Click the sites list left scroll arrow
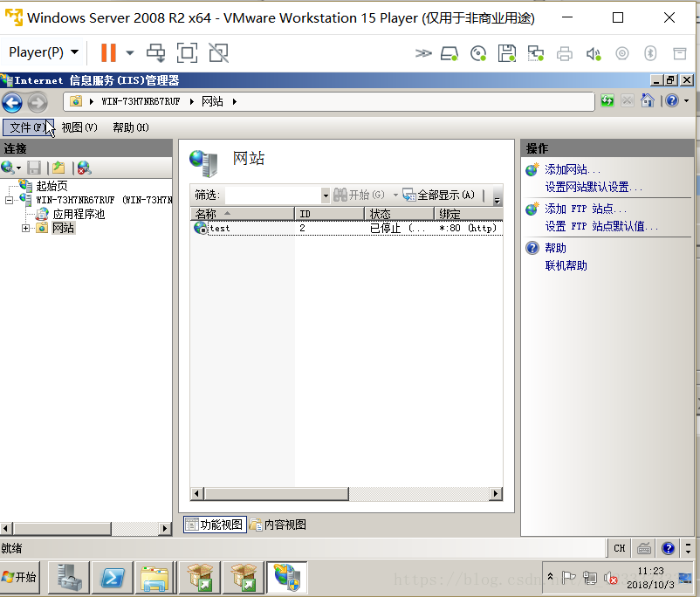700x597 pixels. pyautogui.click(x=197, y=493)
